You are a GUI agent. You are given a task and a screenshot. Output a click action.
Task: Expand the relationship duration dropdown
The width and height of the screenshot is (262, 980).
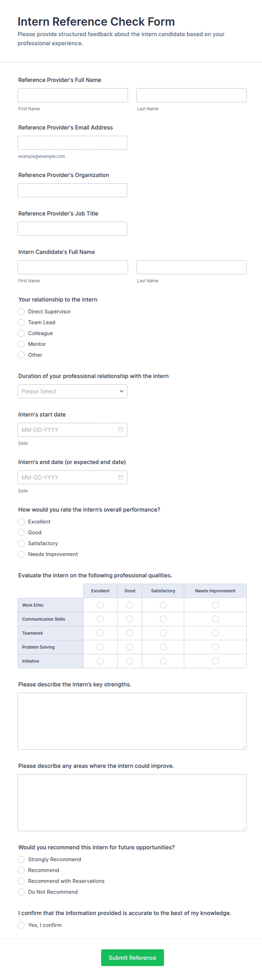[x=72, y=392]
